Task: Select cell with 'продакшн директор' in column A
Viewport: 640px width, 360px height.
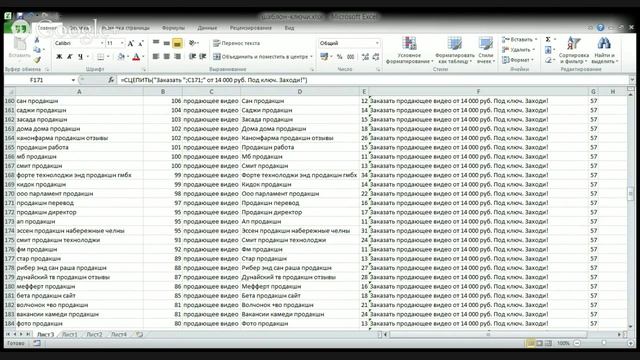Action: point(80,212)
